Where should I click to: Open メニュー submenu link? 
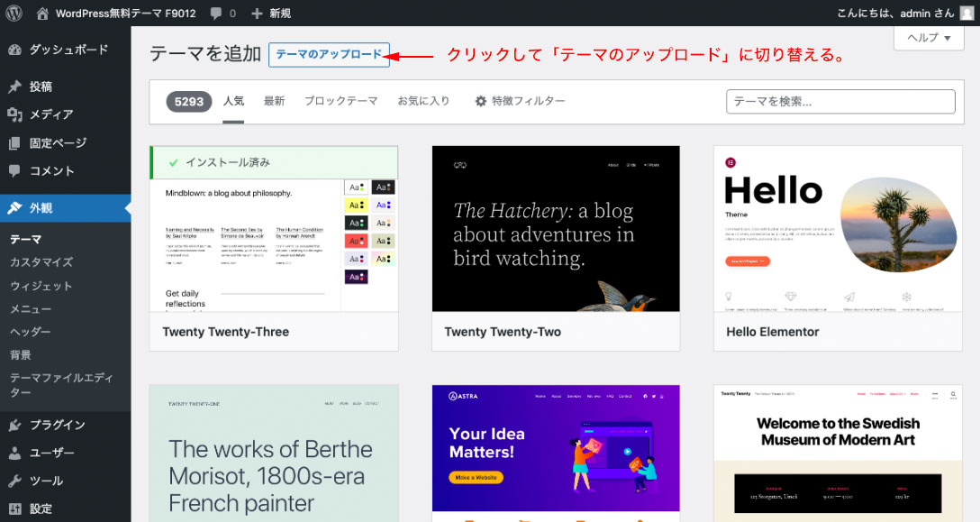(31, 308)
